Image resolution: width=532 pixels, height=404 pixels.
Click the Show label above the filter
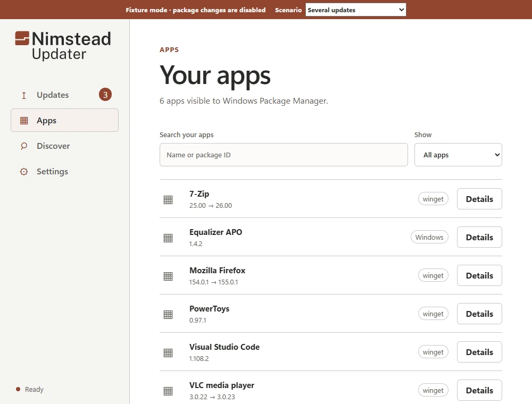pyautogui.click(x=423, y=134)
